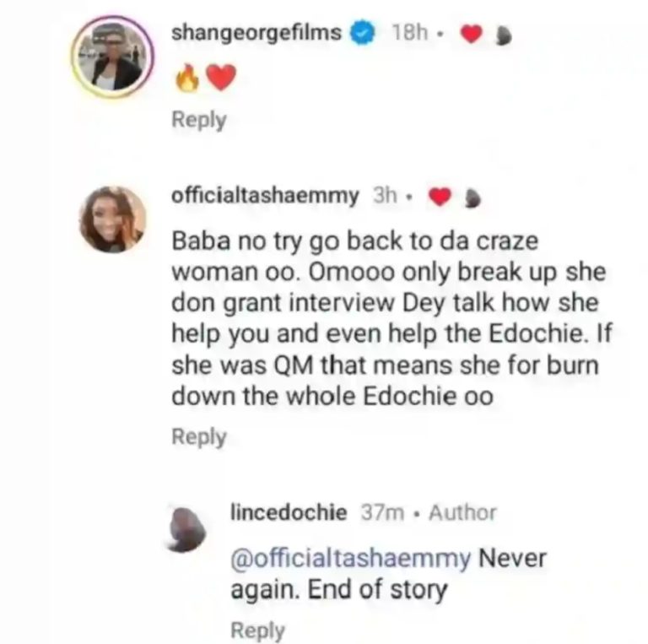
Task: Click the Author label next to lincedochie
Action: point(462,512)
